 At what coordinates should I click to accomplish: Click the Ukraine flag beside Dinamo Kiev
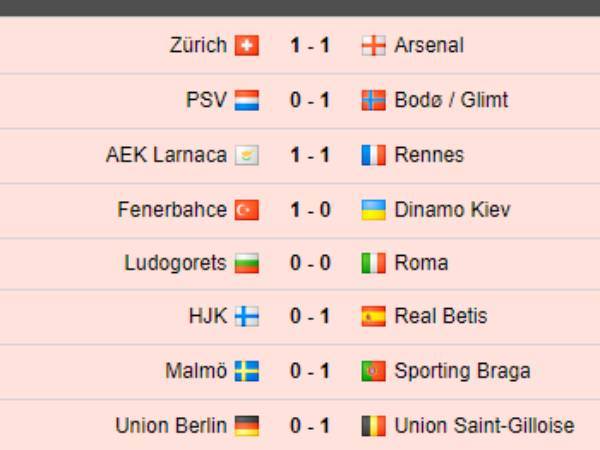pyautogui.click(x=373, y=210)
